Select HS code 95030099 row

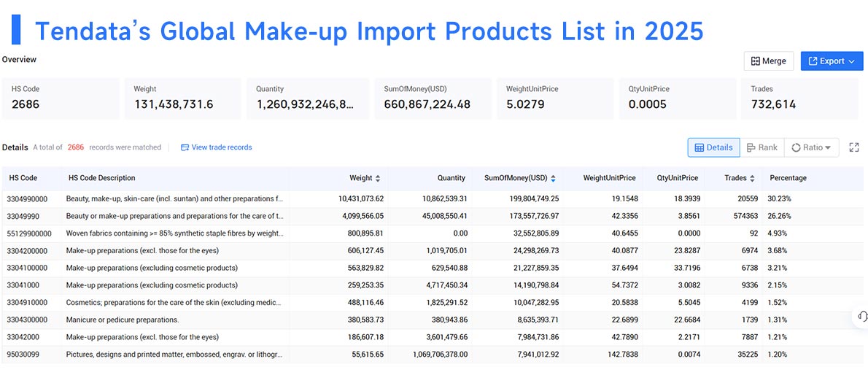tap(433, 355)
